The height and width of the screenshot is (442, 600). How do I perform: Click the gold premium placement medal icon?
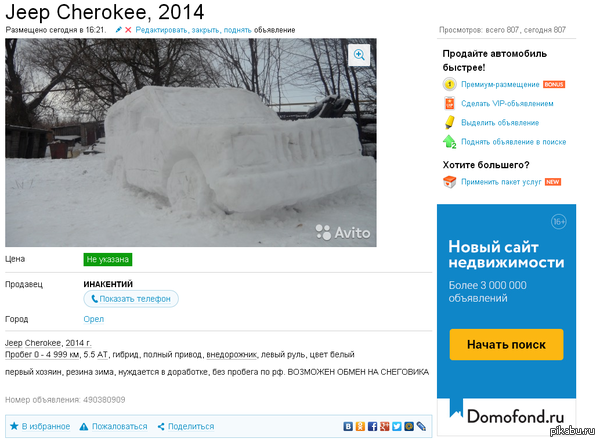click(x=450, y=85)
